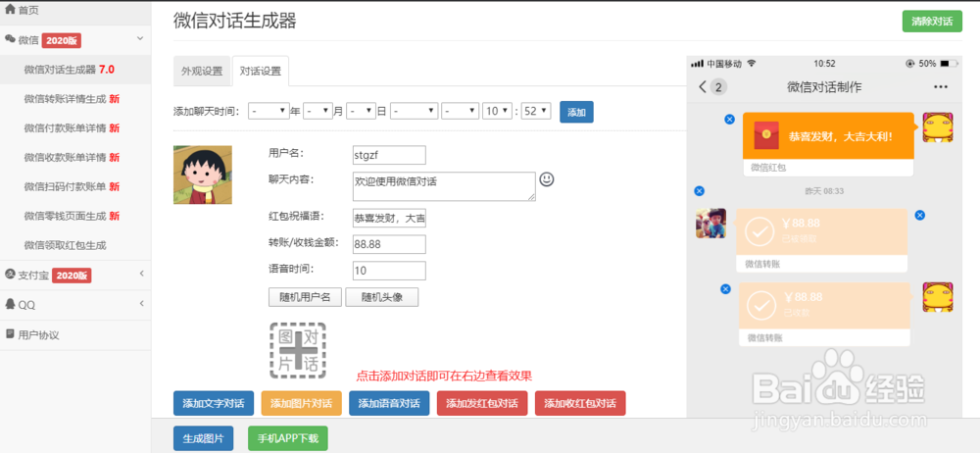Click the checkmark icon in 已被领取 bubble
The height and width of the screenshot is (453, 980).
tap(760, 231)
